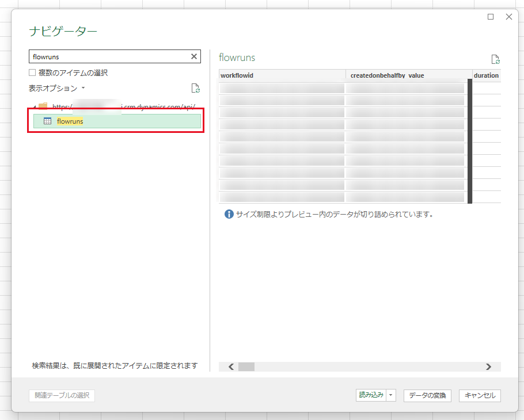Click the workflowid column header
This screenshot has width=524, height=420.
pyautogui.click(x=282, y=75)
